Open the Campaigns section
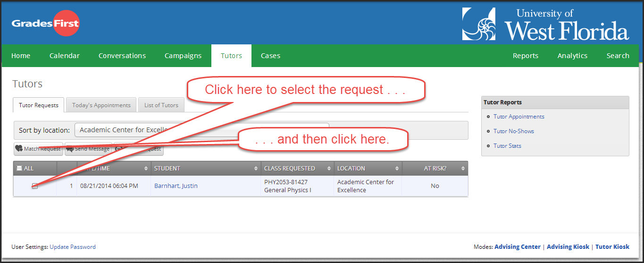This screenshot has height=263, width=644. coord(183,56)
